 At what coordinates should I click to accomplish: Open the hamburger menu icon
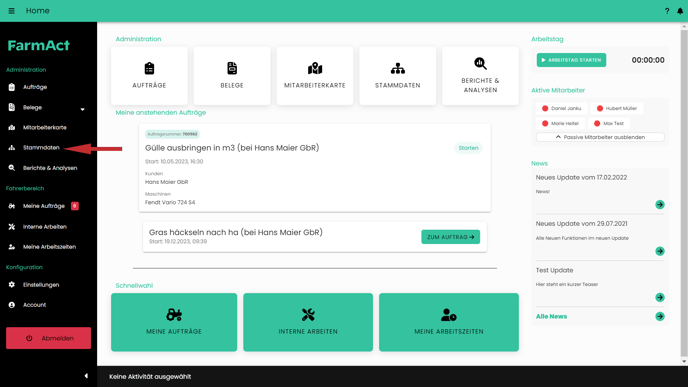[x=11, y=11]
